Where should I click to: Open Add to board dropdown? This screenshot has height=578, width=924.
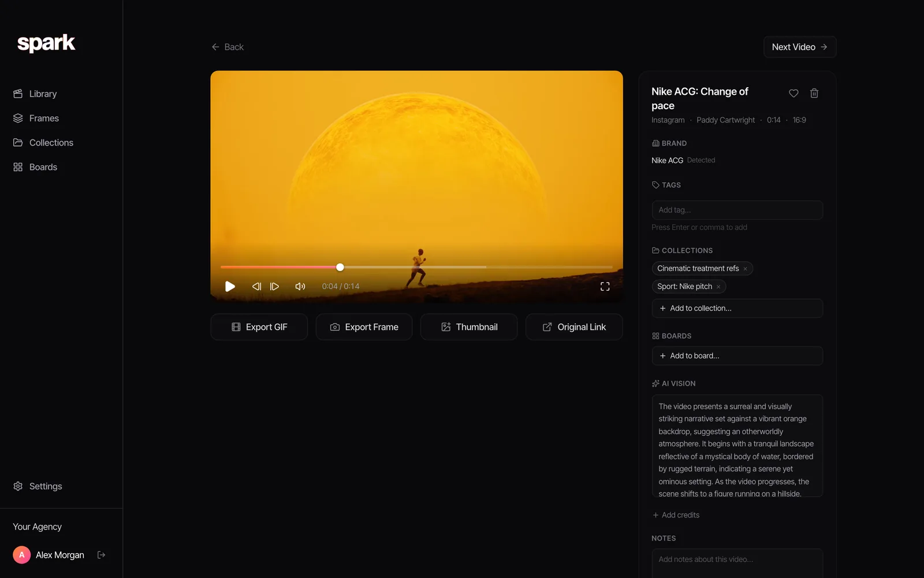tap(737, 355)
